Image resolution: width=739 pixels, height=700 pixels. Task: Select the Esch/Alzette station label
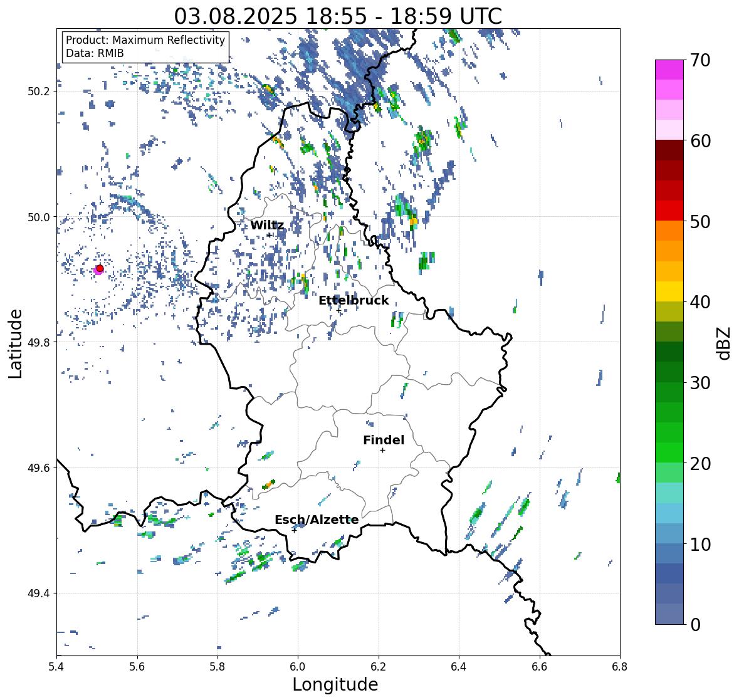[x=317, y=520]
